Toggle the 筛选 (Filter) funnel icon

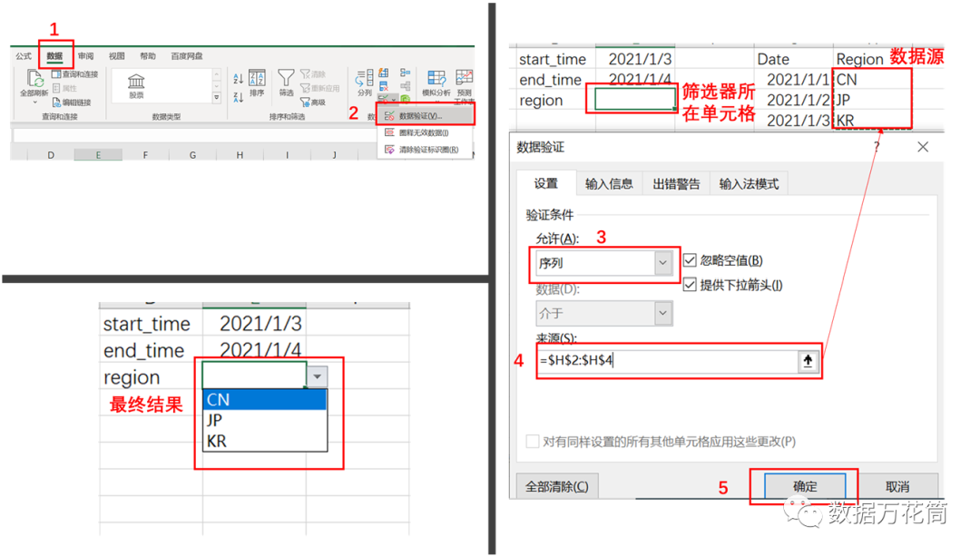(286, 77)
